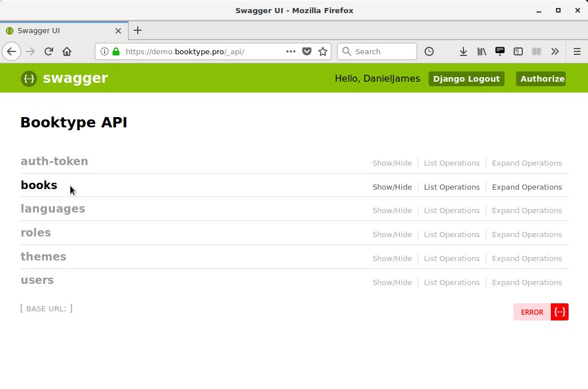Image resolution: width=588 pixels, height=389 pixels.
Task: Expand the users API section
Action: click(37, 280)
